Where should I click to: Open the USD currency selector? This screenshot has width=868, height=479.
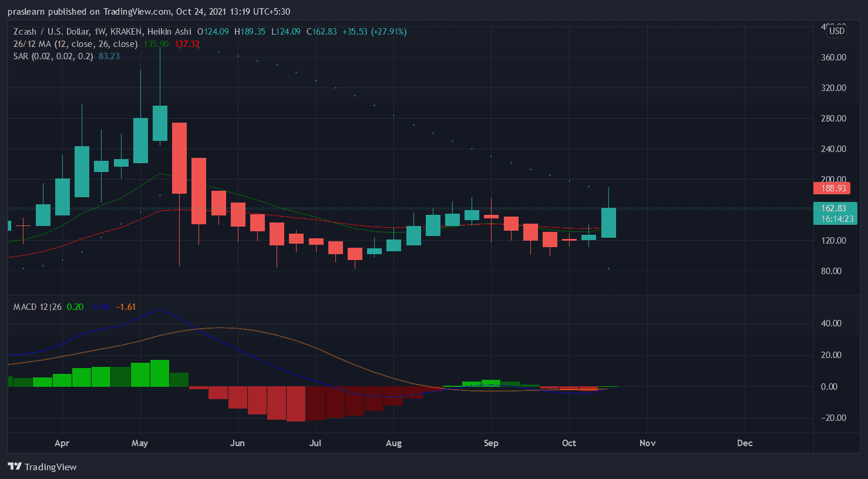pyautogui.click(x=836, y=31)
